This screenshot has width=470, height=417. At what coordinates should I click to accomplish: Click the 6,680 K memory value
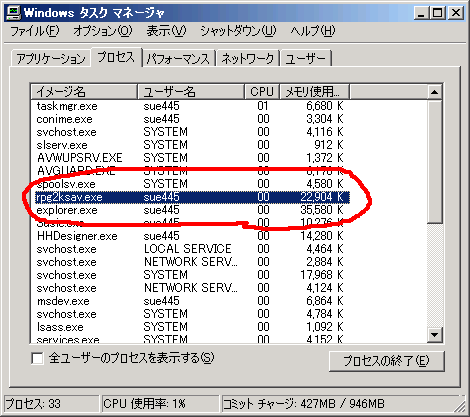tap(325, 106)
